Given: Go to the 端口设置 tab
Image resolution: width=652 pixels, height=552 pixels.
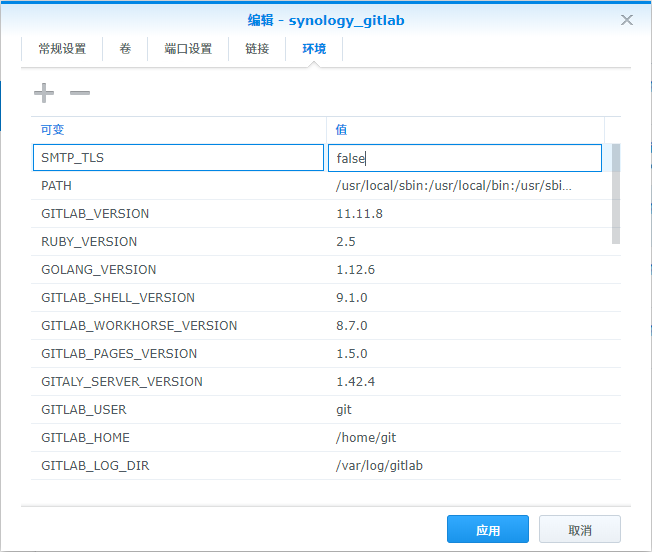Looking at the screenshot, I should tap(188, 49).
